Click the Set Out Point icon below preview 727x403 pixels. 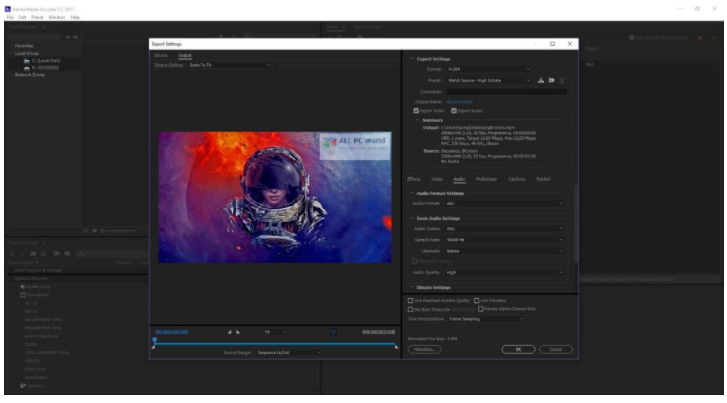pyautogui.click(x=238, y=332)
